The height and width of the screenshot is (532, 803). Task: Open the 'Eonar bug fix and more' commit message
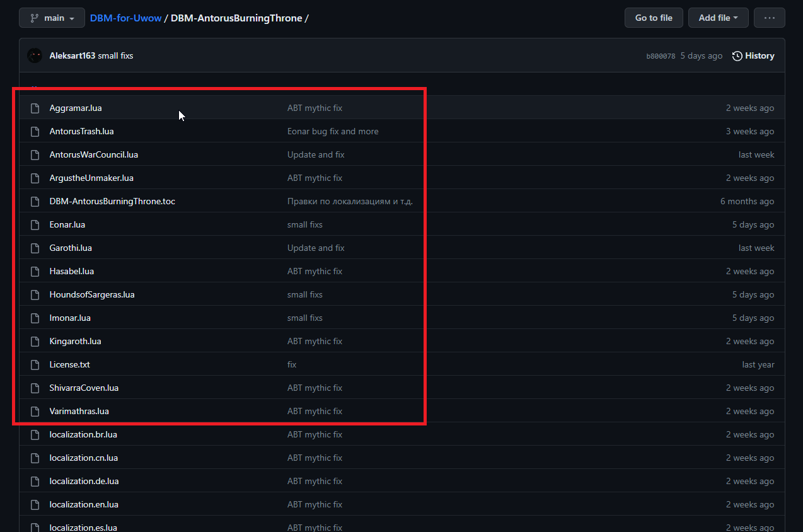click(x=333, y=132)
